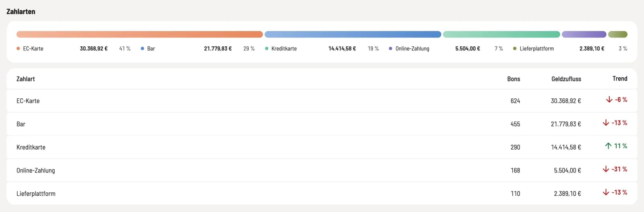Click the bold legend amount 21.779,83 €
Image resolution: width=644 pixels, height=212 pixels.
(218, 48)
